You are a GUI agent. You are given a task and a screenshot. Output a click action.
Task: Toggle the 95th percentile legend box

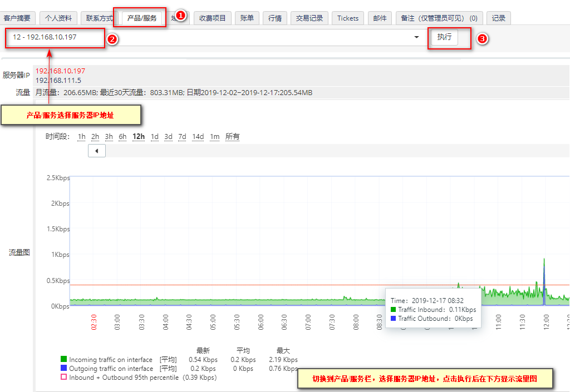[63, 377]
